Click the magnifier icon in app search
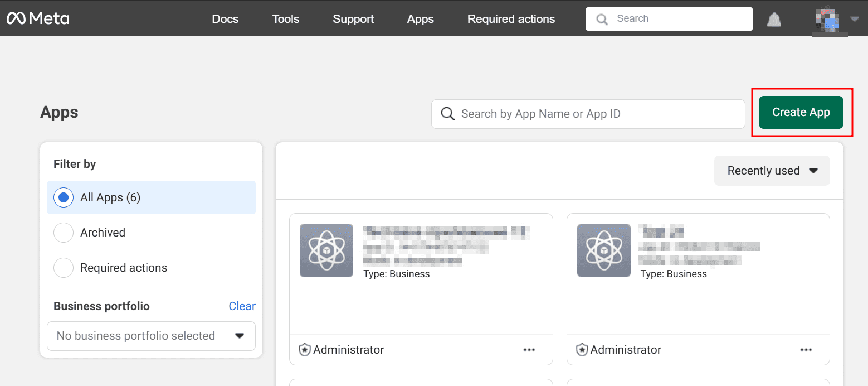The width and height of the screenshot is (868, 386). 448,114
